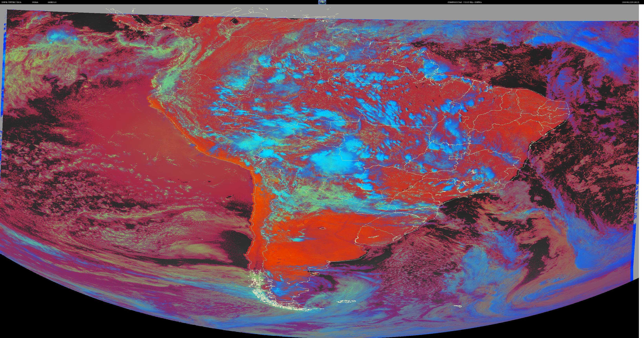644x338 pixels.
Task: Click the CPTEC logo in the header
Action: [322, 2]
